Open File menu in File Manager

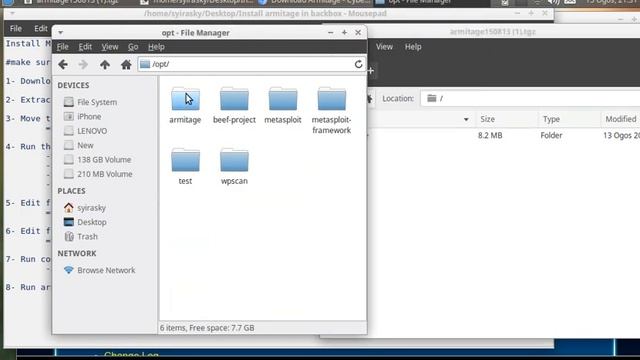[x=62, y=47]
